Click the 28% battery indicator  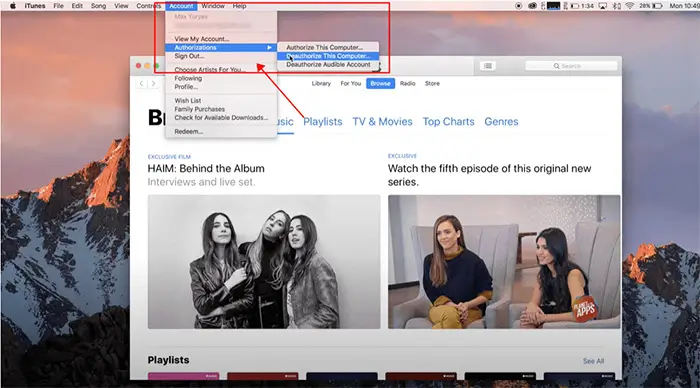pos(651,6)
